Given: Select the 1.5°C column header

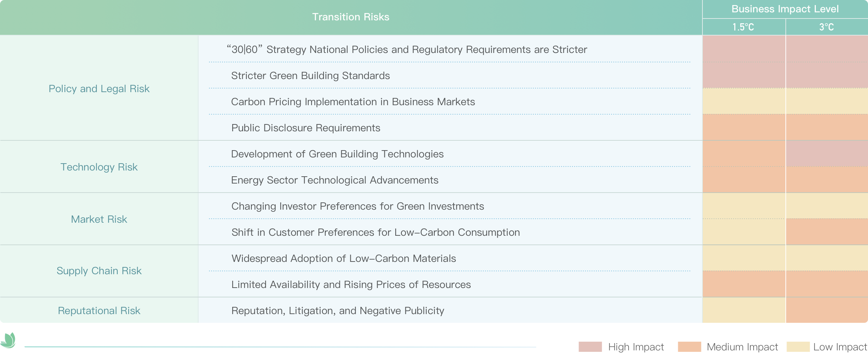Looking at the screenshot, I should pos(743,27).
